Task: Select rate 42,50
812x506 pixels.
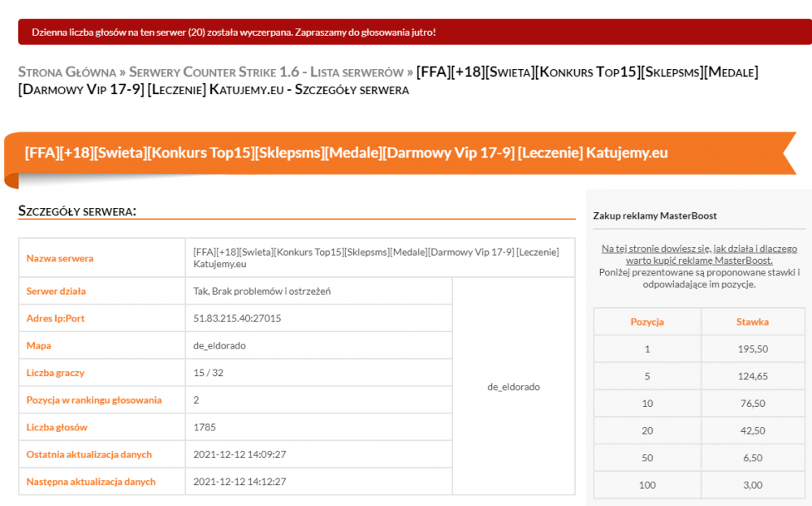Action: pyautogui.click(x=753, y=431)
